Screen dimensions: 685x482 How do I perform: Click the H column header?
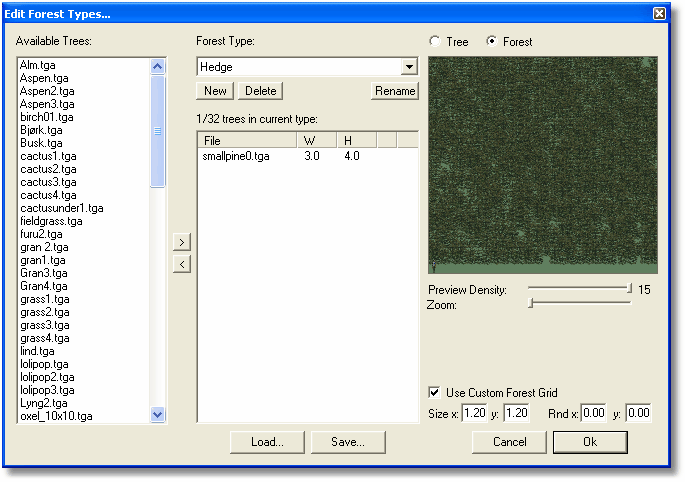pyautogui.click(x=356, y=141)
